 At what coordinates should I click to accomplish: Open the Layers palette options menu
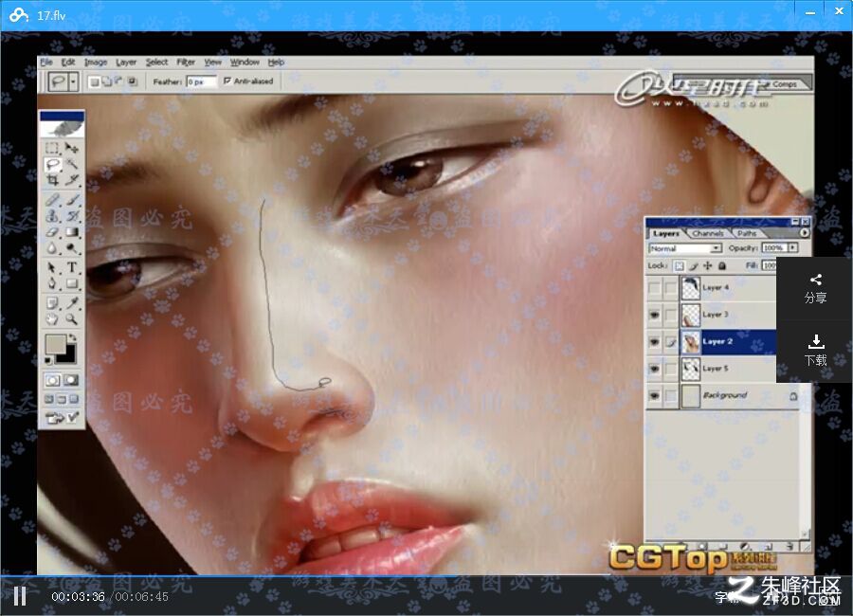(804, 233)
